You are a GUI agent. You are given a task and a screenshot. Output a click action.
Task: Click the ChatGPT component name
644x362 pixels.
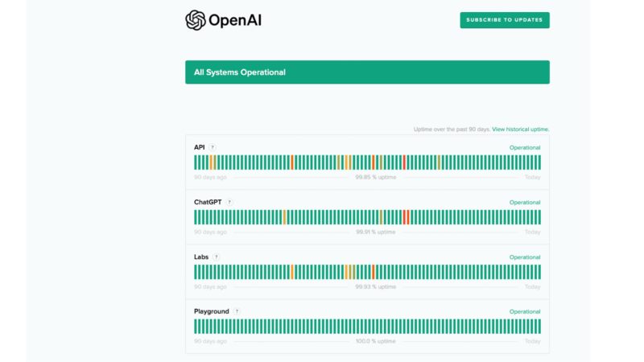pyautogui.click(x=208, y=202)
